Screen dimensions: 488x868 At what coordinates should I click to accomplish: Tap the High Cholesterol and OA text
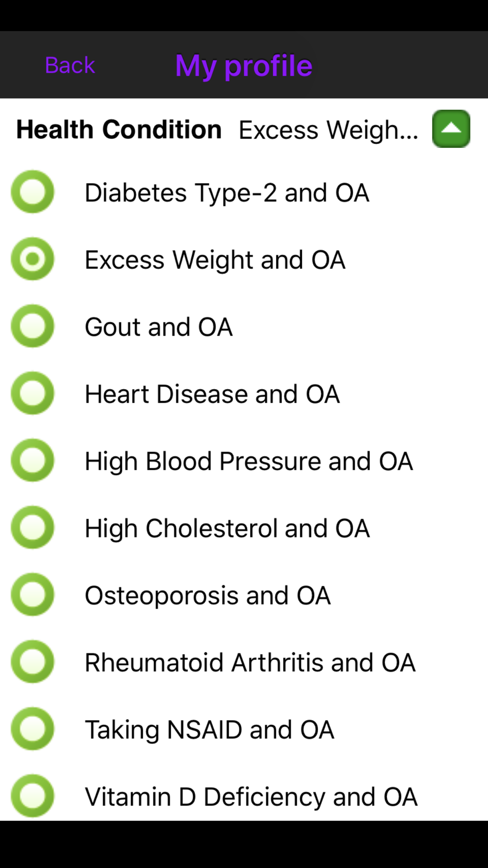click(x=227, y=528)
